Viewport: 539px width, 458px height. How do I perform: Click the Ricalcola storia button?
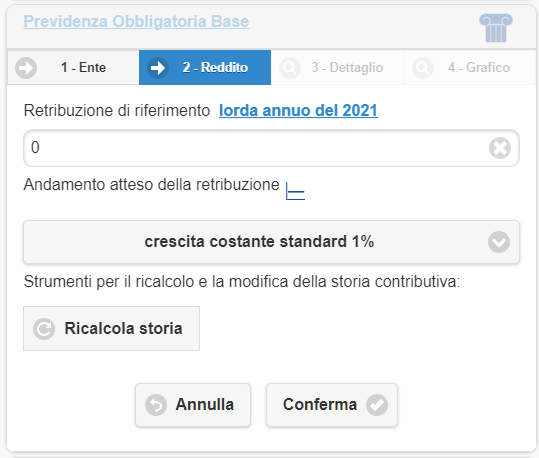point(111,328)
